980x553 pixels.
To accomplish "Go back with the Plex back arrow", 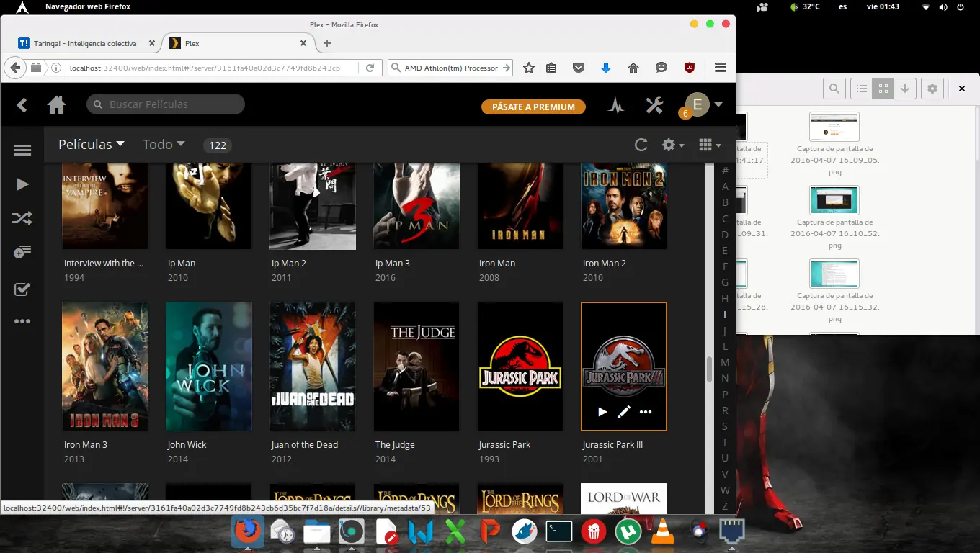I will 22,105.
